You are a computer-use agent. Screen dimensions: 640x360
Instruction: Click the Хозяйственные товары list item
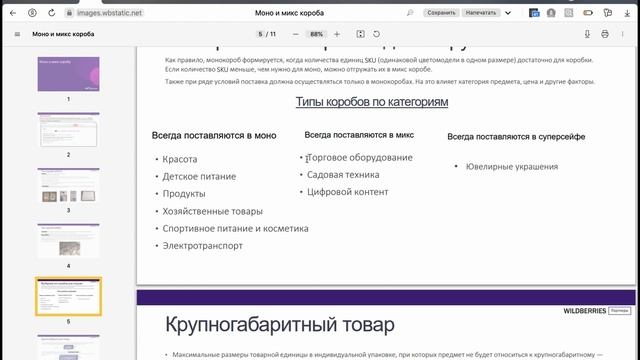pos(213,211)
